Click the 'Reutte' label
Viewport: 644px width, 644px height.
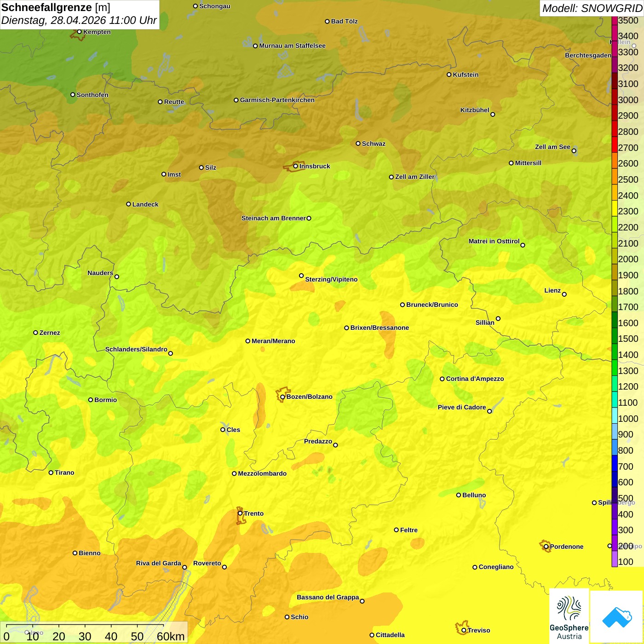174,102
